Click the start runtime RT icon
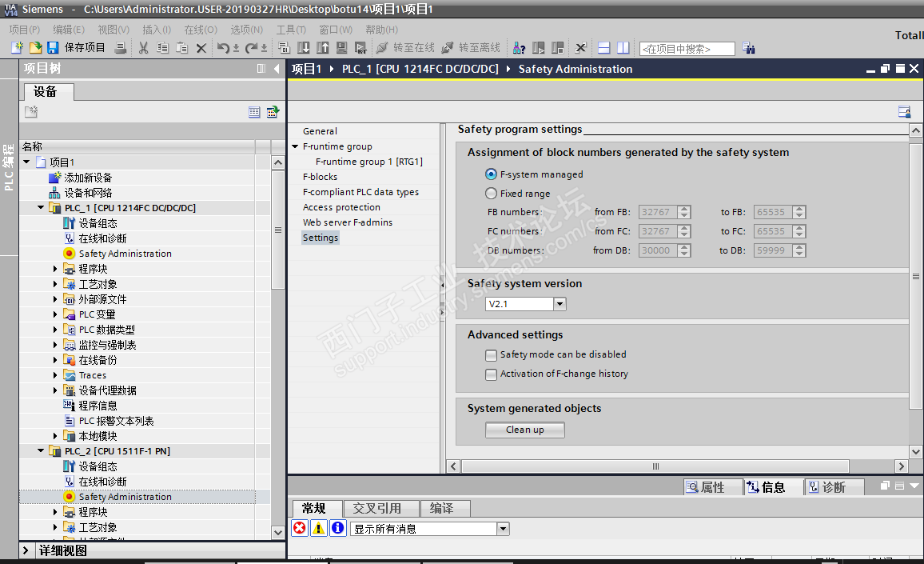The width and height of the screenshot is (924, 564). [x=360, y=48]
